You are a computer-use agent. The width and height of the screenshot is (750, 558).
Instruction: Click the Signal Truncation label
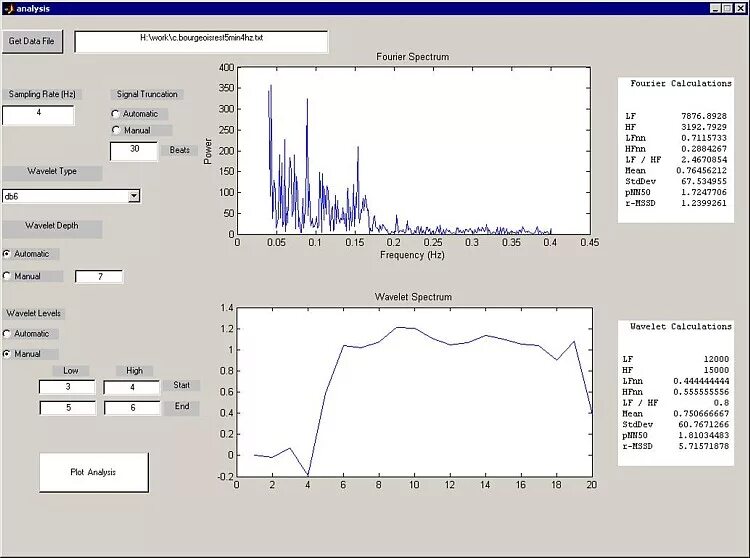pos(147,94)
